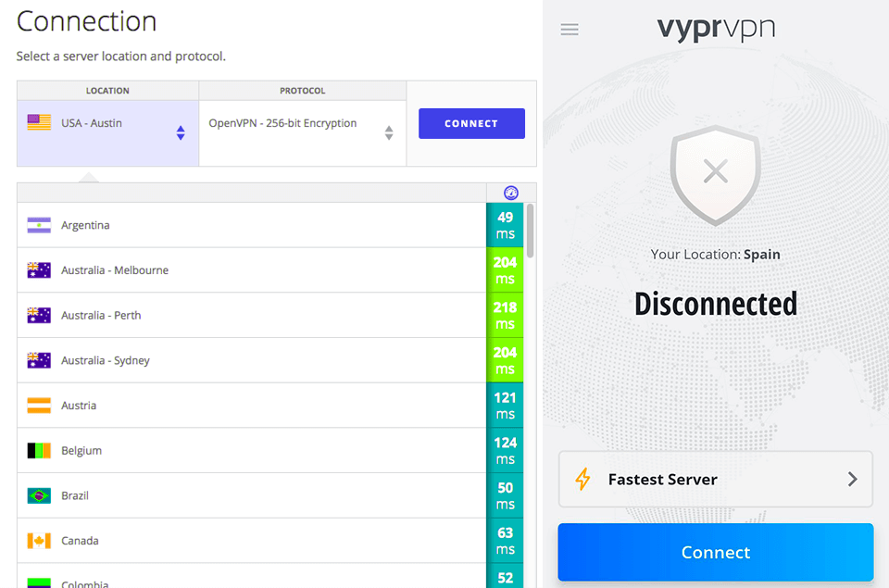Screen dimensions: 889x588
Task: Click the speedometer ping test icon
Action: [x=510, y=193]
